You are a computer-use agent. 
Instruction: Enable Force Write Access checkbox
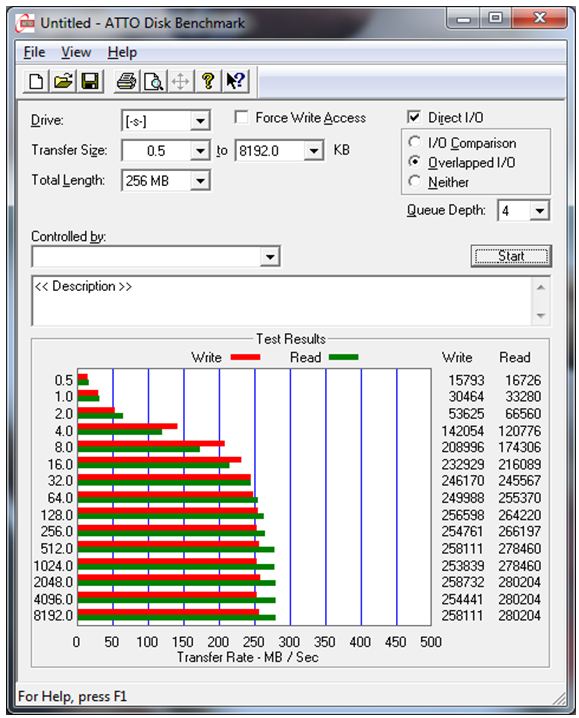(241, 117)
